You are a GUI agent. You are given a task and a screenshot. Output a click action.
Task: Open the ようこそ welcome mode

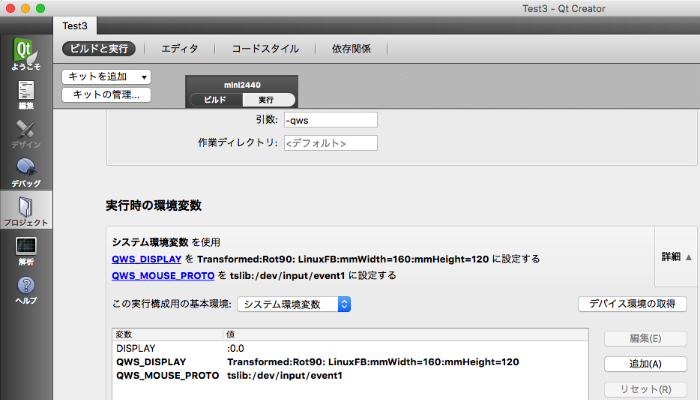click(x=26, y=54)
